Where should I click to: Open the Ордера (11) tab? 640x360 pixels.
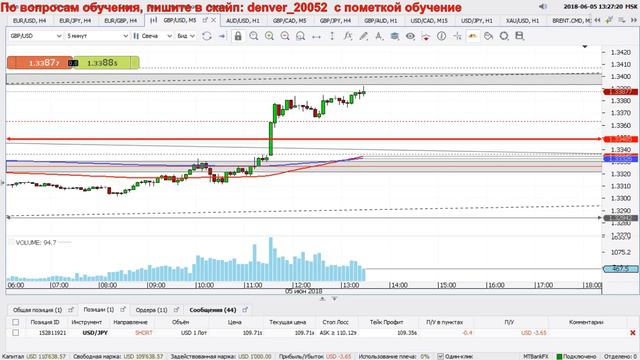pos(151,310)
